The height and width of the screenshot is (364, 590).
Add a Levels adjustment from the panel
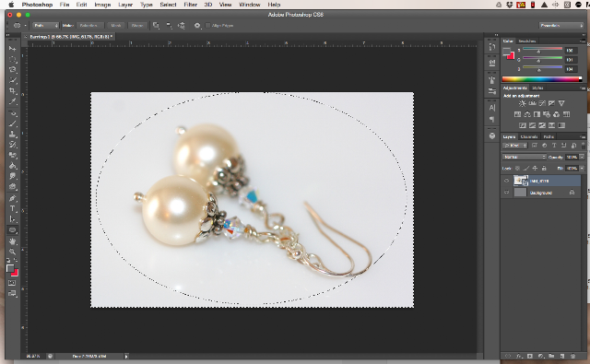coord(532,103)
